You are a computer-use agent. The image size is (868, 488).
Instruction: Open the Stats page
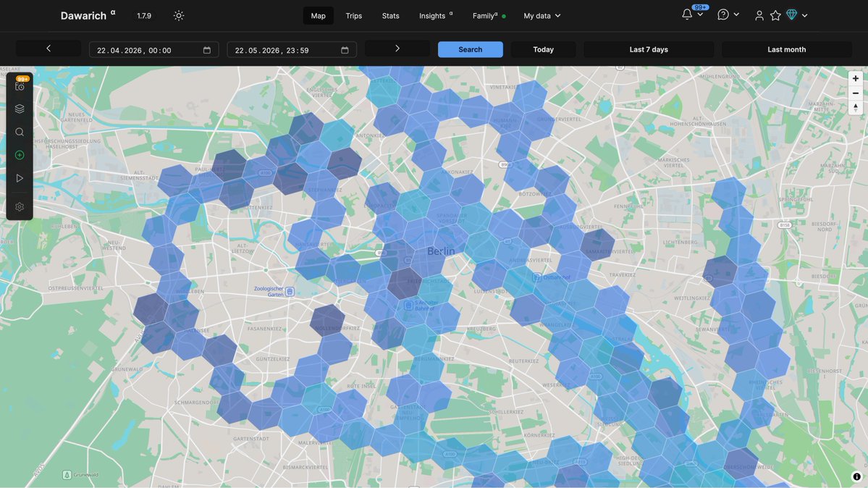point(390,15)
